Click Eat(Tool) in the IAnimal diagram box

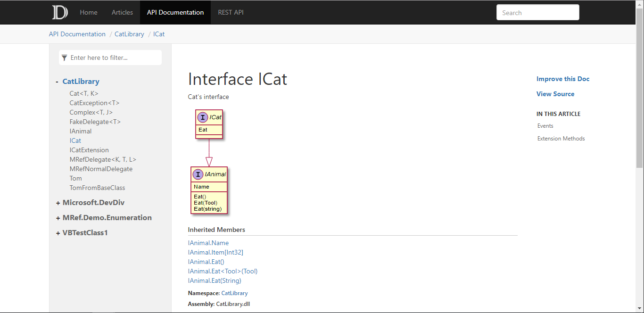(205, 202)
